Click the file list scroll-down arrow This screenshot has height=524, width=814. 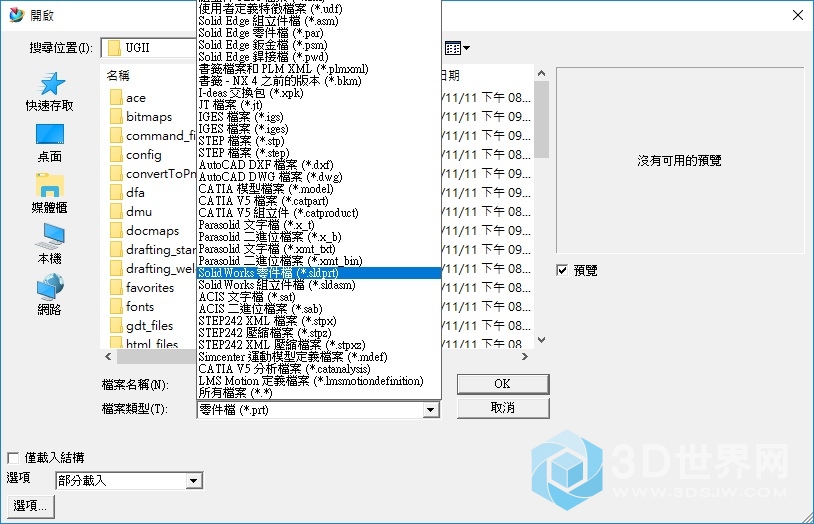click(x=541, y=340)
